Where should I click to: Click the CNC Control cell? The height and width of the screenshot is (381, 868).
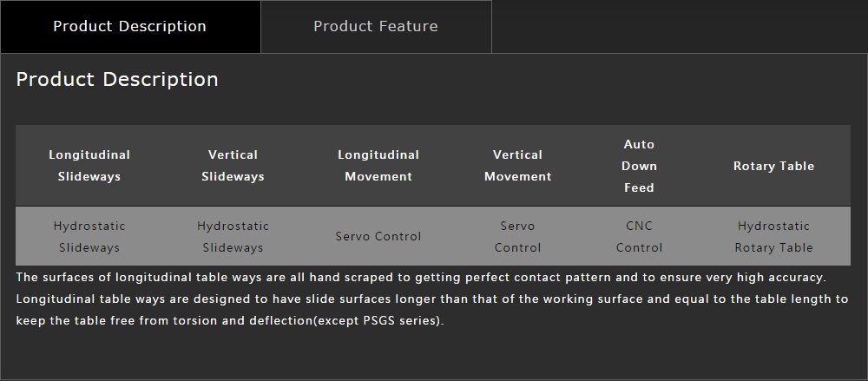[639, 236]
